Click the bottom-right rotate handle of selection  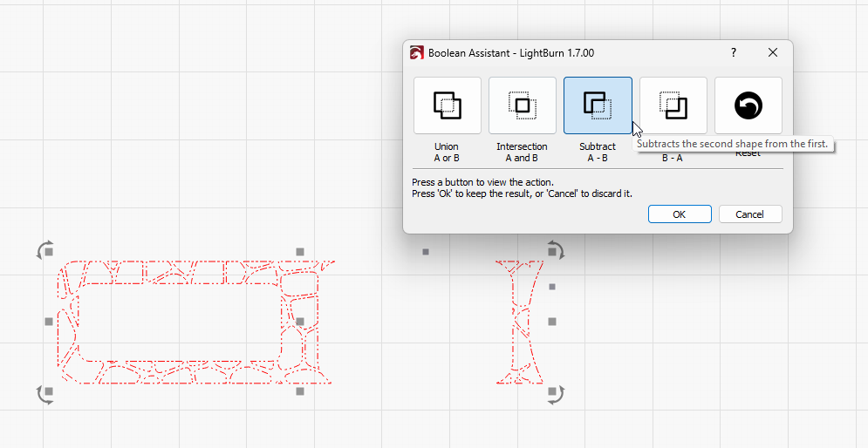556,394
